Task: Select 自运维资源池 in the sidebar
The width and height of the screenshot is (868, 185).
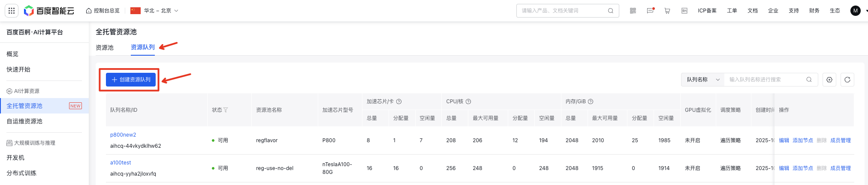Action: tap(24, 121)
